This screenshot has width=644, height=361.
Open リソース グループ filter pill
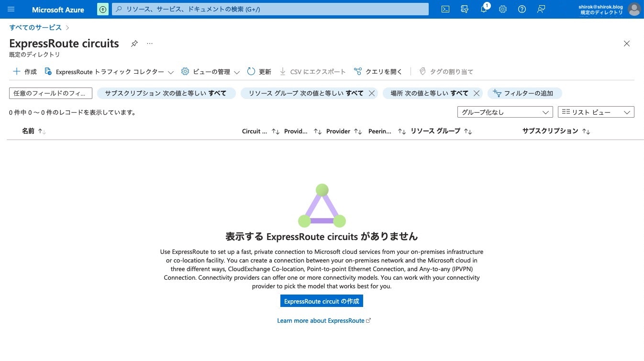point(306,93)
